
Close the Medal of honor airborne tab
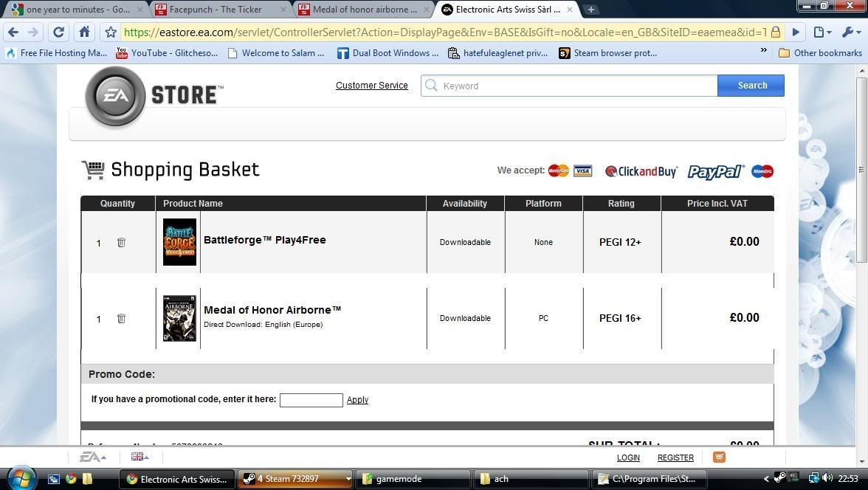(x=427, y=10)
